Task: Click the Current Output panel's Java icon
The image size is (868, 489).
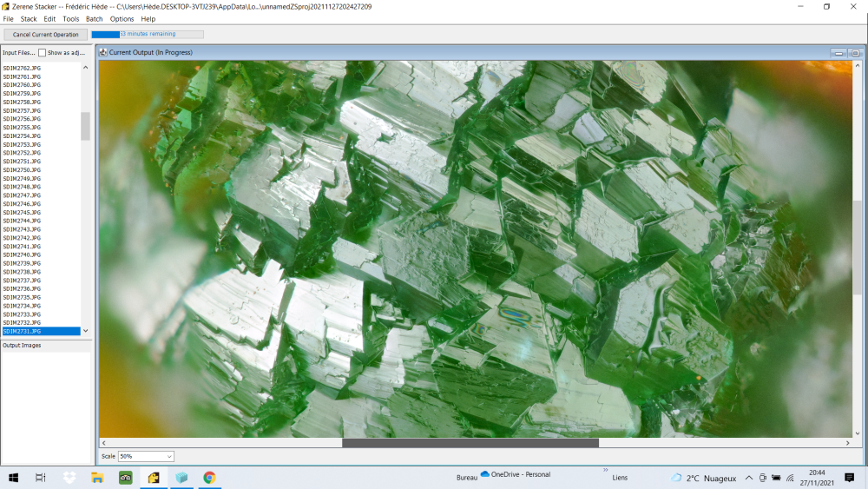Action: 103,52
